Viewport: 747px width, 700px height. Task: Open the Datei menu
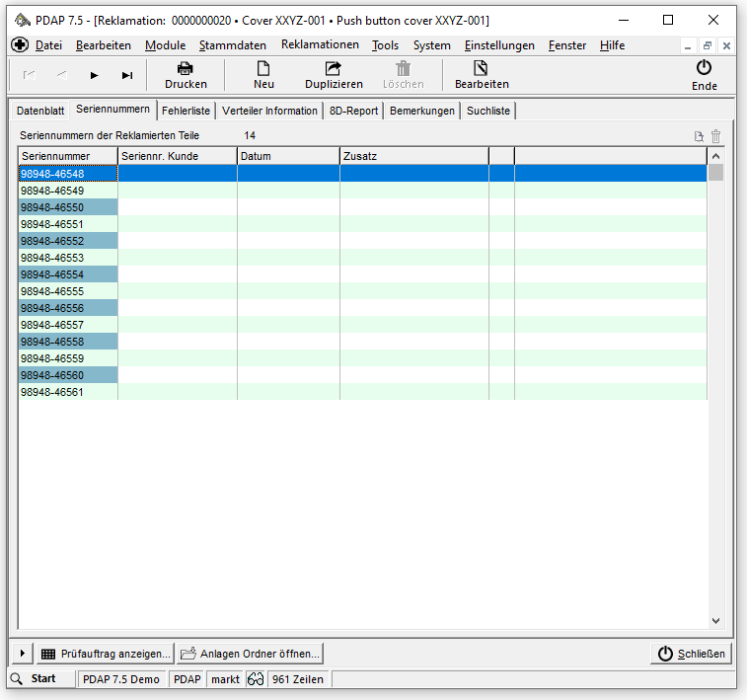pos(48,45)
